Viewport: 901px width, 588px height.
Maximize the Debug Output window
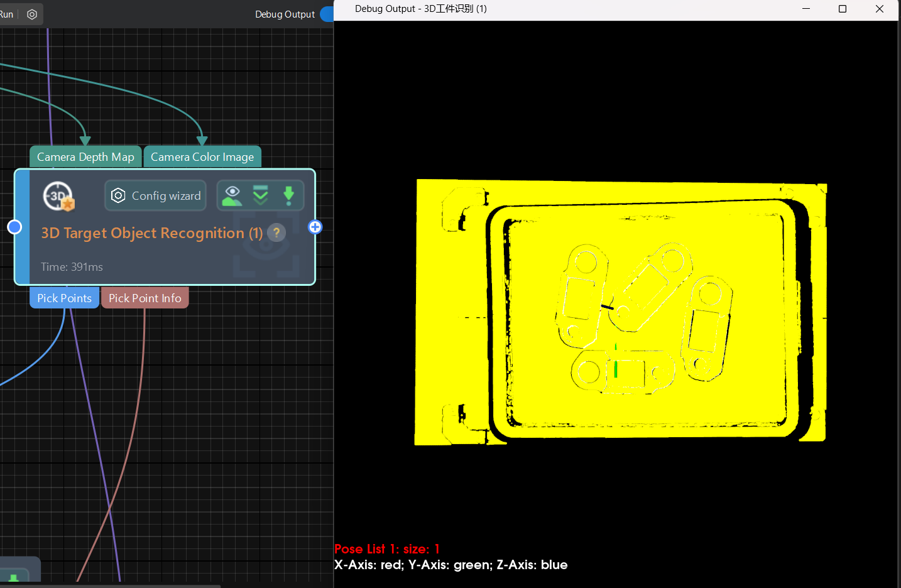(x=842, y=9)
